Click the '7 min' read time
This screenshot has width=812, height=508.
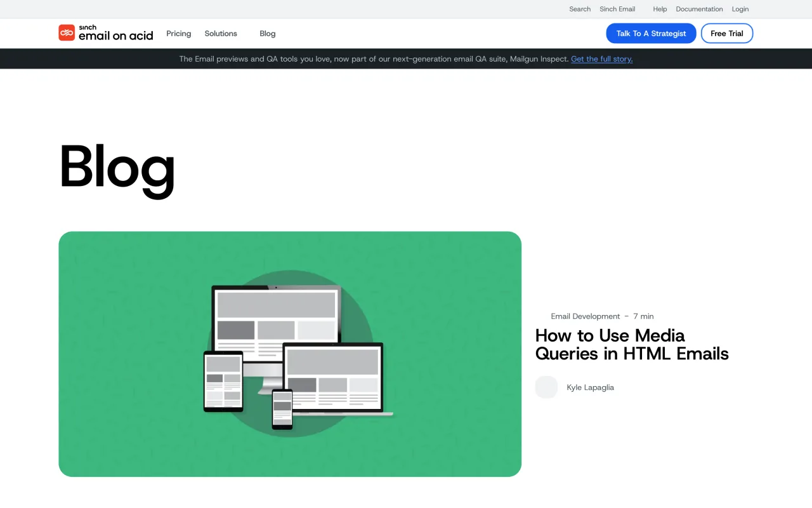pyautogui.click(x=643, y=316)
